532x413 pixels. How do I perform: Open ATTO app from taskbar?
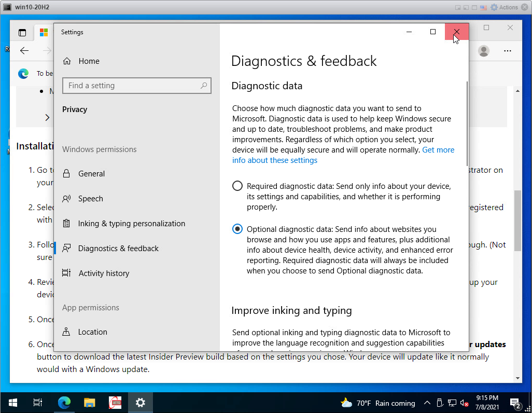(115, 403)
